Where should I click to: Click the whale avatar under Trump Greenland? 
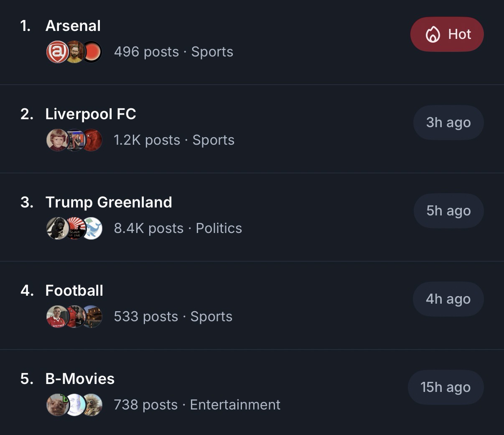(x=92, y=228)
